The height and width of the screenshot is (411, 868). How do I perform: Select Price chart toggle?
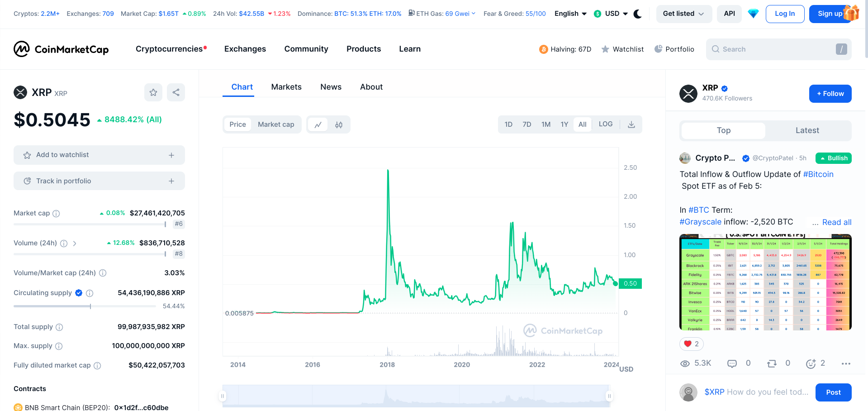[237, 124]
